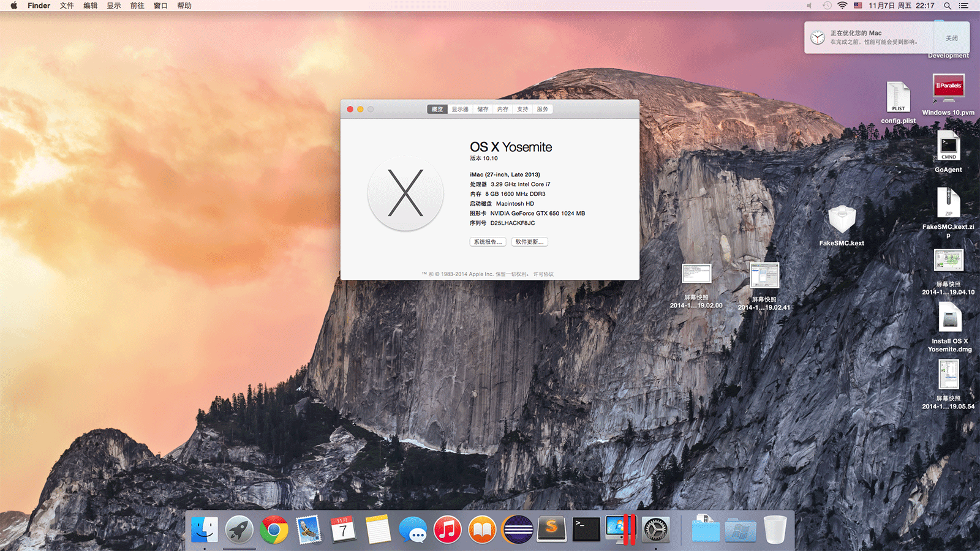Open Parallels Desktop in the Dock
Screen dimensions: 980x551
[621, 529]
